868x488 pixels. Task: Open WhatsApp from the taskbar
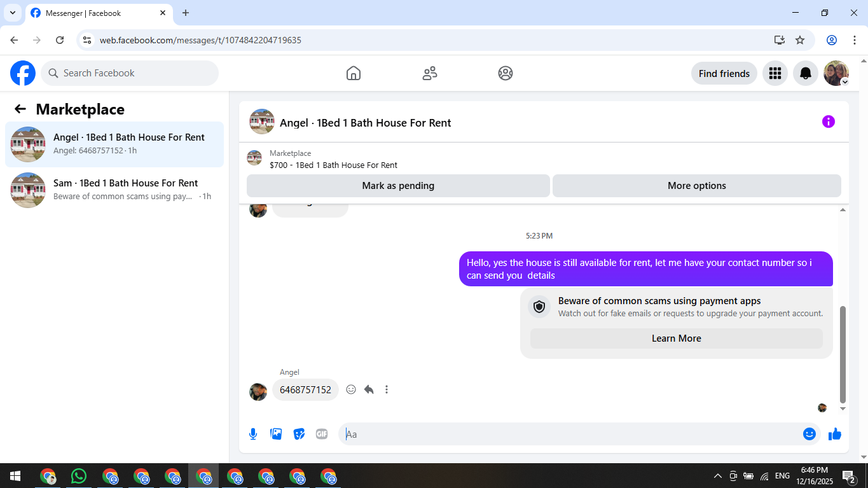(79, 476)
